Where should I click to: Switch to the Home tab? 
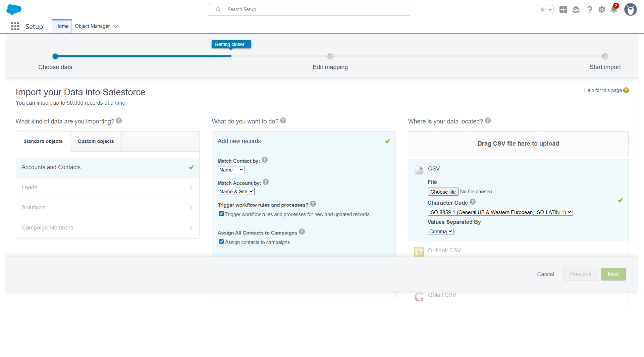(62, 26)
